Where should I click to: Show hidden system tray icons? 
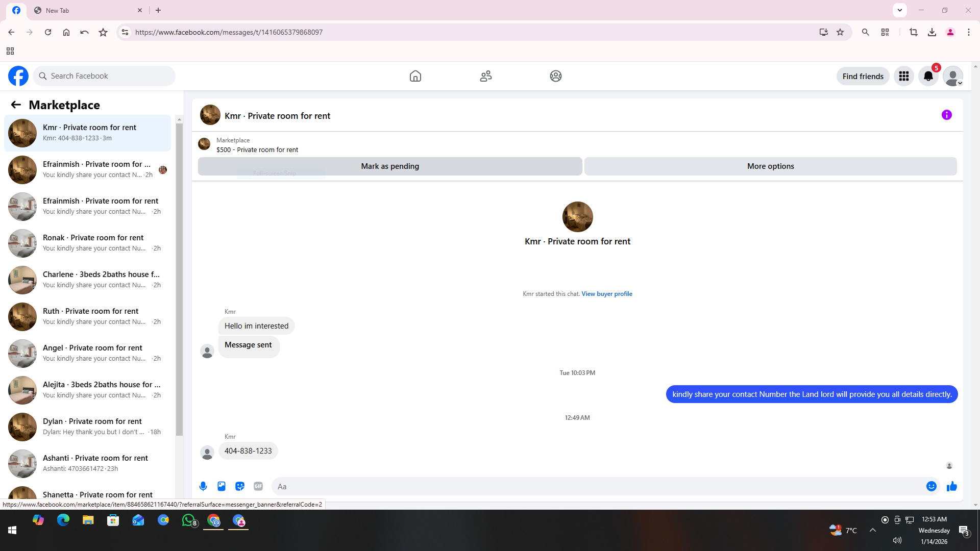pos(873,530)
